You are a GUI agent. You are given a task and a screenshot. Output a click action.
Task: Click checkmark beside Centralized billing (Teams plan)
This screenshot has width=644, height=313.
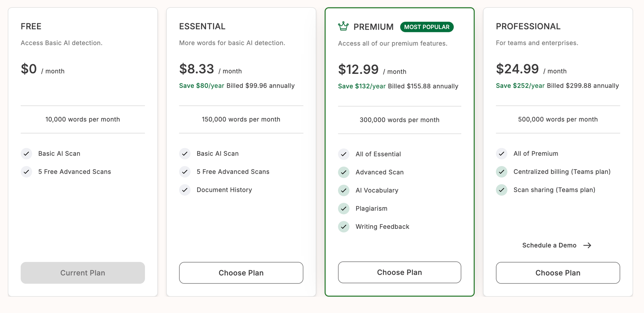coord(501,172)
